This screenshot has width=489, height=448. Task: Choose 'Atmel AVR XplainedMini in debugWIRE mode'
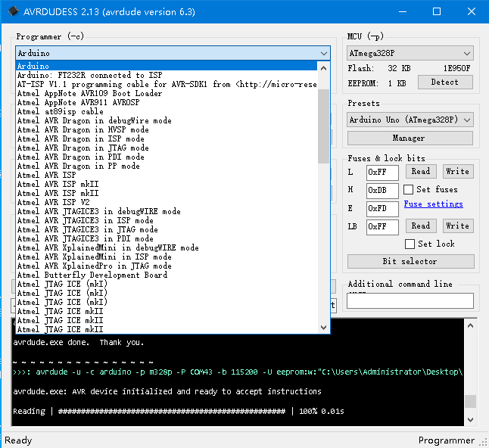tap(167, 247)
